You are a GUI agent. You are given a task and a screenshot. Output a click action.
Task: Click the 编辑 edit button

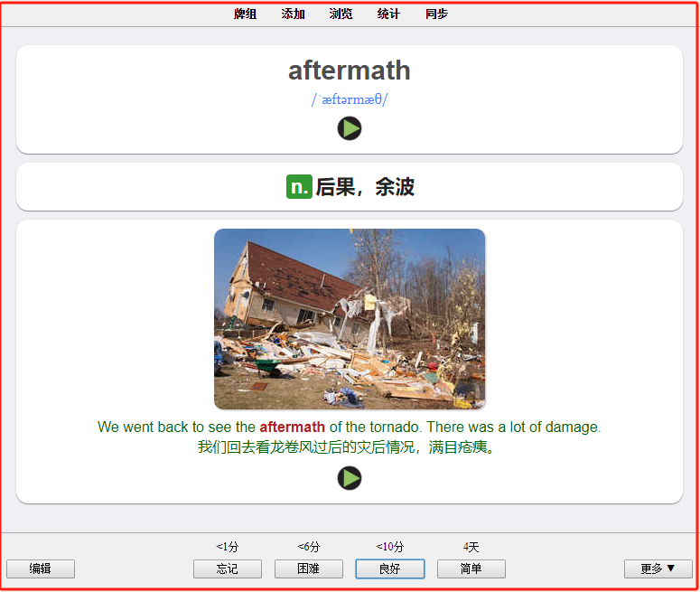[41, 569]
